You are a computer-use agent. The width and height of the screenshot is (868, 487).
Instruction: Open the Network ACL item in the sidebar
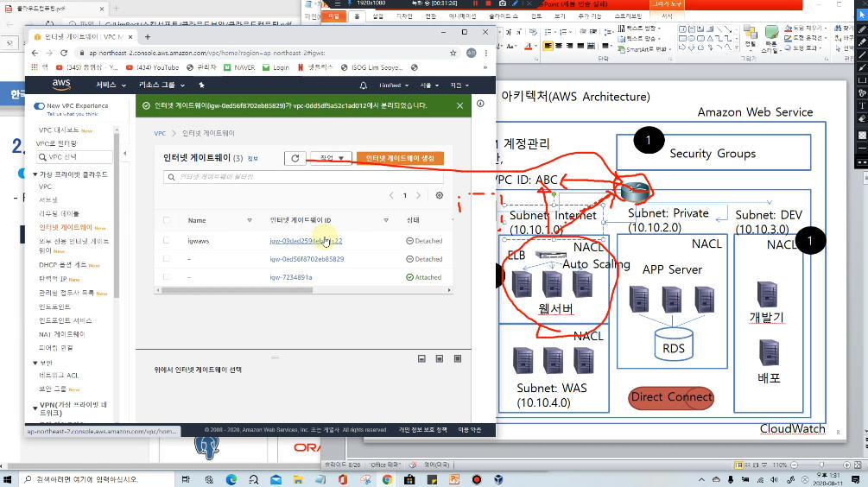pos(59,376)
